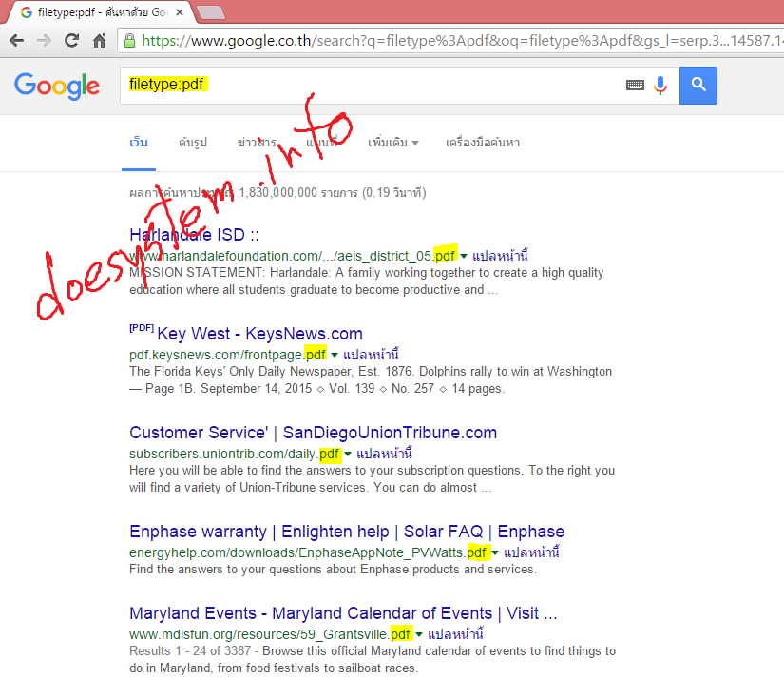Screen dimensions: 784x678
Task: Expand the energyhelp.com result dropdown arrow
Action: (495, 552)
